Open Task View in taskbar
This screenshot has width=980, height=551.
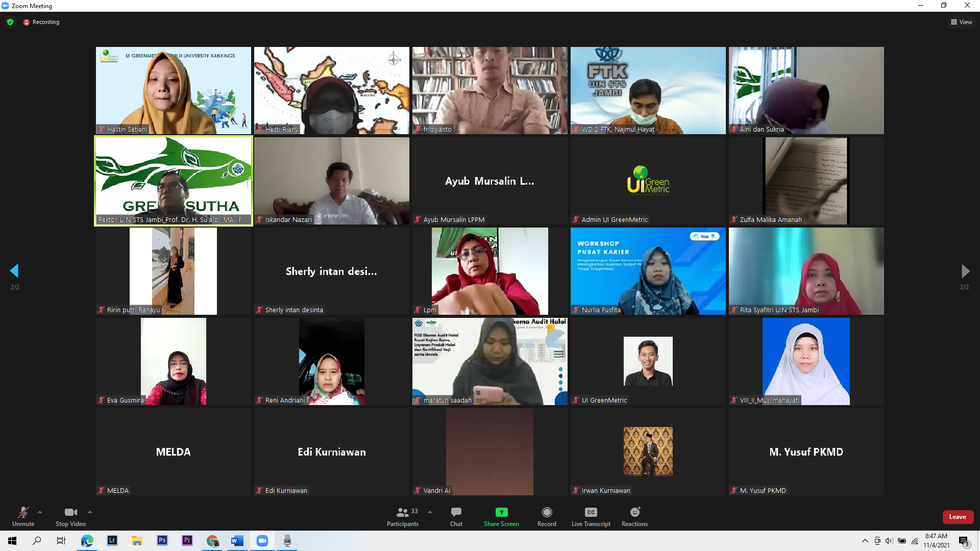pyautogui.click(x=61, y=541)
